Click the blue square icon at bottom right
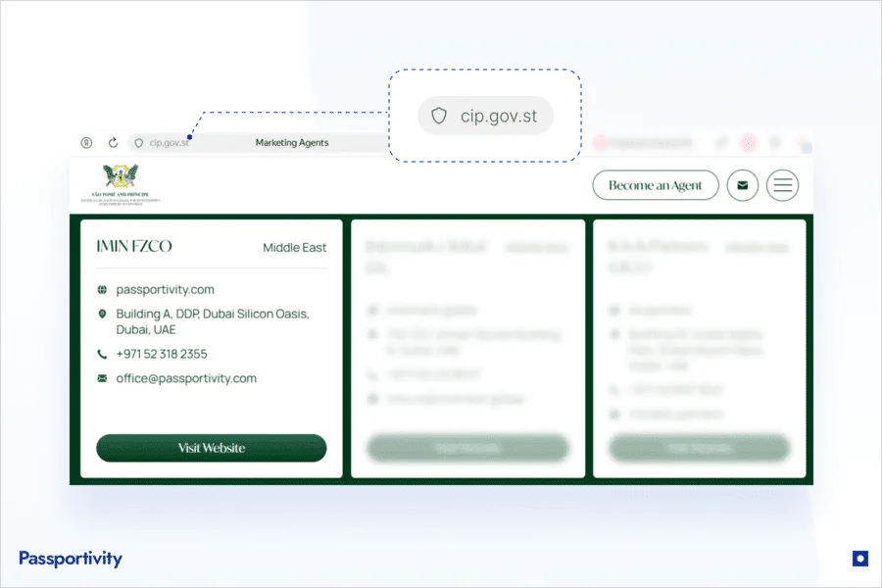This screenshot has height=588, width=882. point(860,559)
